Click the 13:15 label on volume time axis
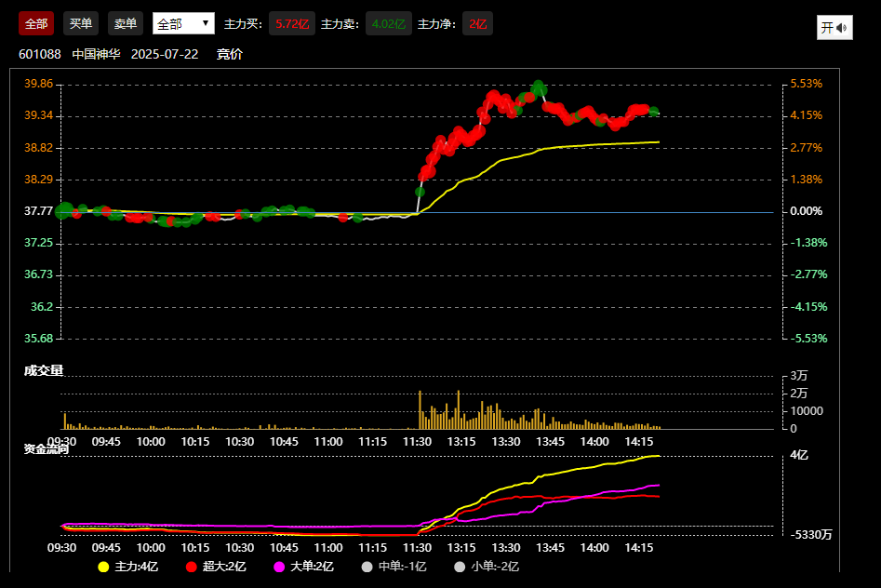Screen dimensions: 881x588 point(461,442)
